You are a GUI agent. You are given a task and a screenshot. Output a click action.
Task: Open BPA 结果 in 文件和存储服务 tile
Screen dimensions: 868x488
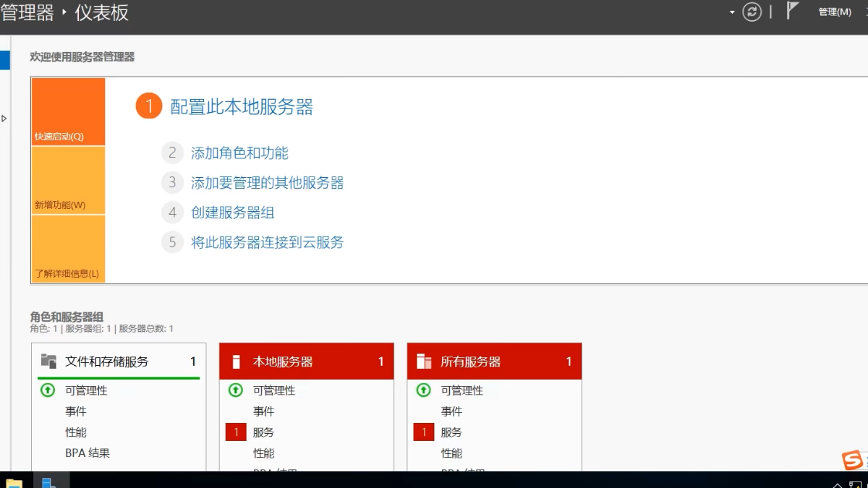(88, 453)
